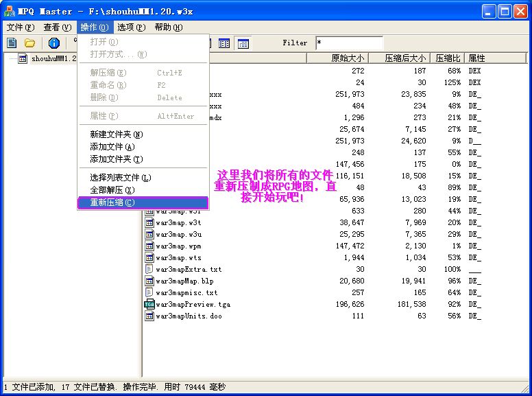This screenshot has width=532, height=396.
Task: Open the 帮助 (Help) menu
Action: [x=168, y=27]
